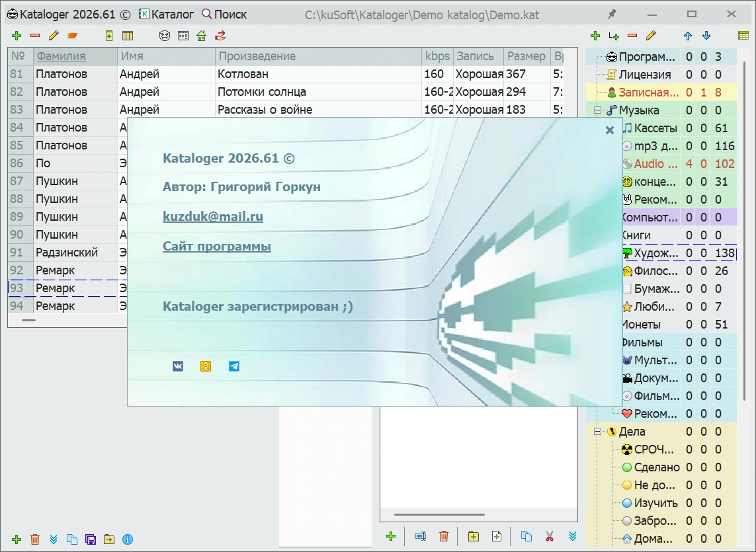
Task: Click the table horizontal scrollbar thumb
Action: tap(28, 320)
